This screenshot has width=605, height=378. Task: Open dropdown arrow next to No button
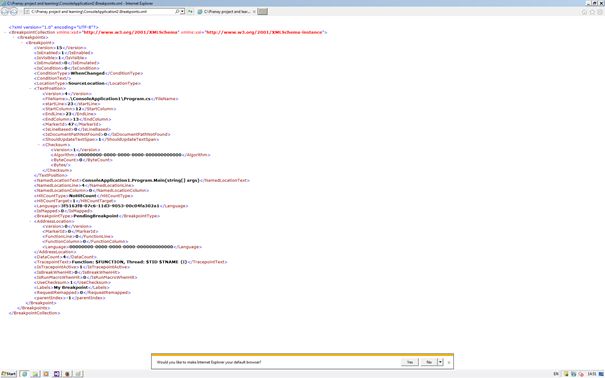[440, 362]
